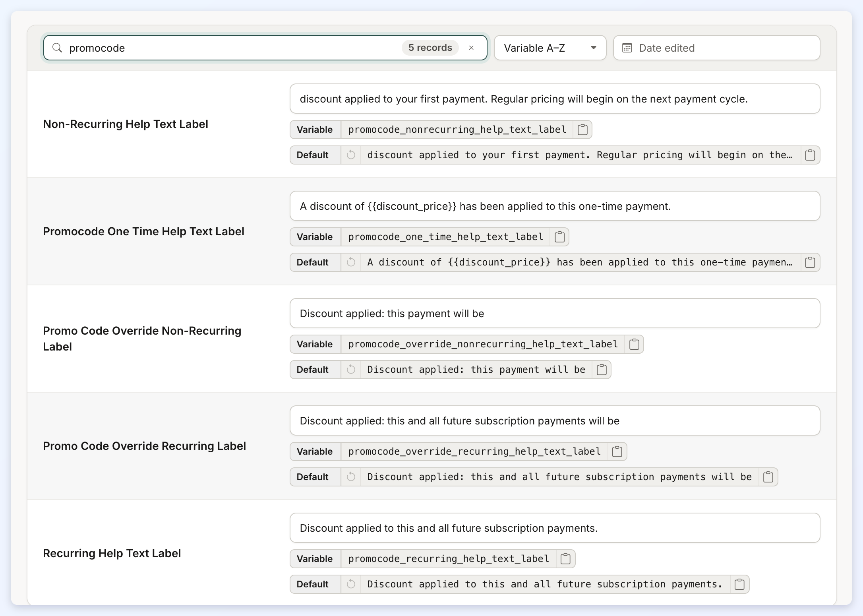Select 'Promocode One Time Help Text Label' title

(x=143, y=232)
